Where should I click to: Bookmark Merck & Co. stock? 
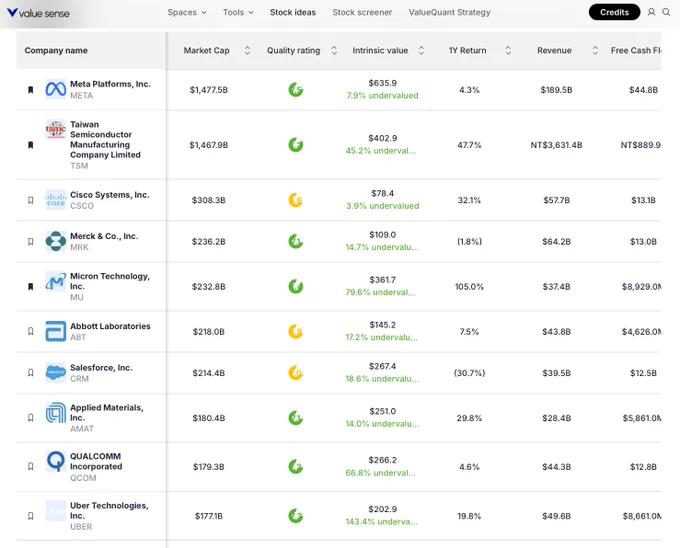(30, 241)
